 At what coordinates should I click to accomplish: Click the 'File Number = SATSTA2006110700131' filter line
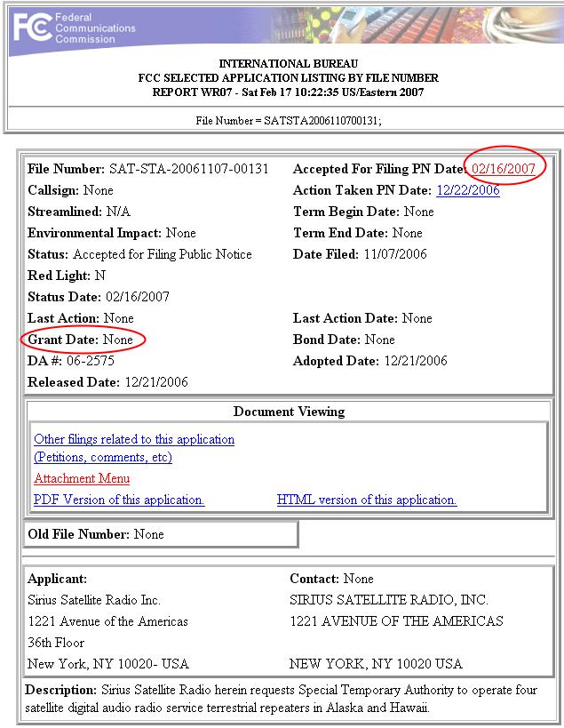click(x=289, y=121)
